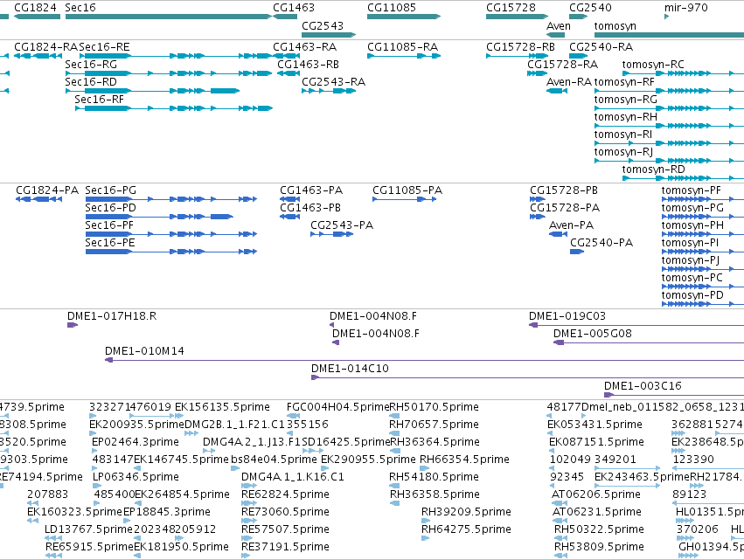Click protein Sec16-PD
The width and height of the screenshot is (744, 560).
point(110,208)
